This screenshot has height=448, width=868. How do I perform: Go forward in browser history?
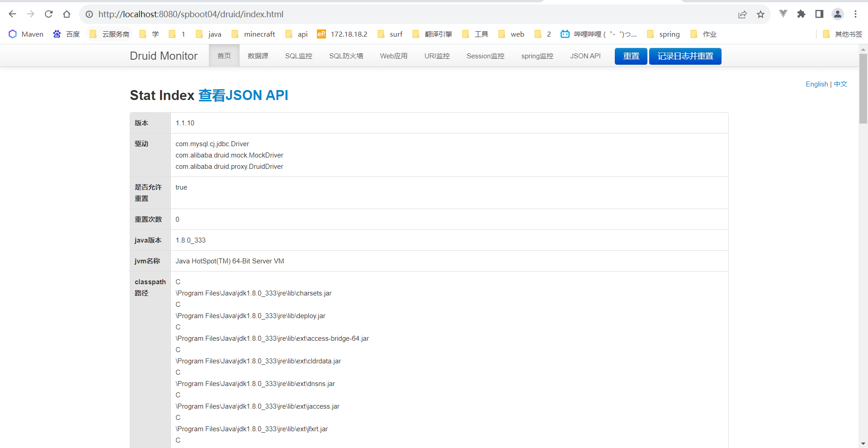31,14
